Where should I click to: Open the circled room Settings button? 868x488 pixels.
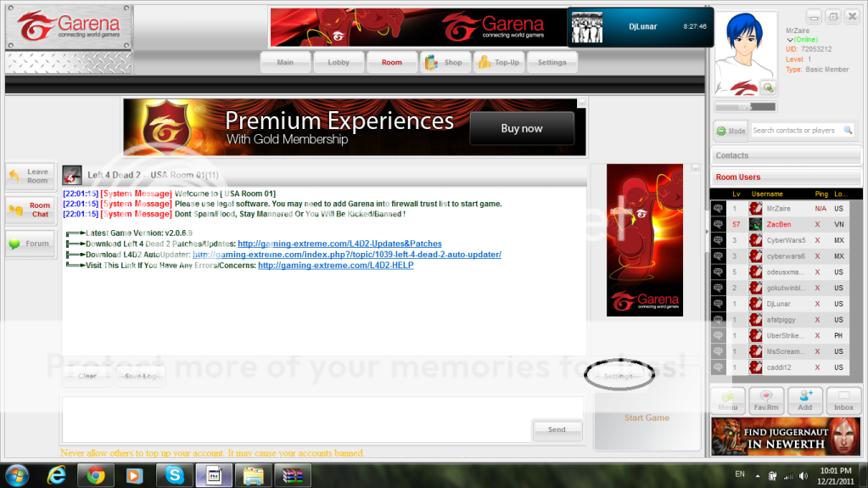click(x=619, y=376)
